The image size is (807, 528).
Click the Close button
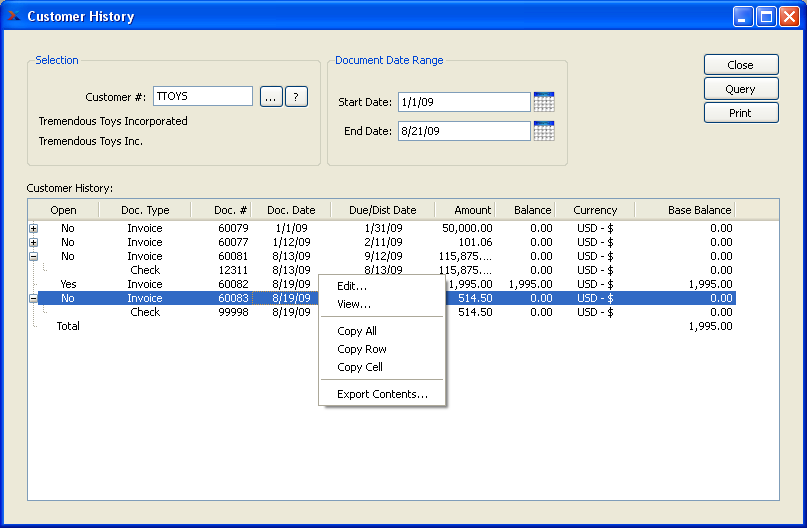point(740,65)
